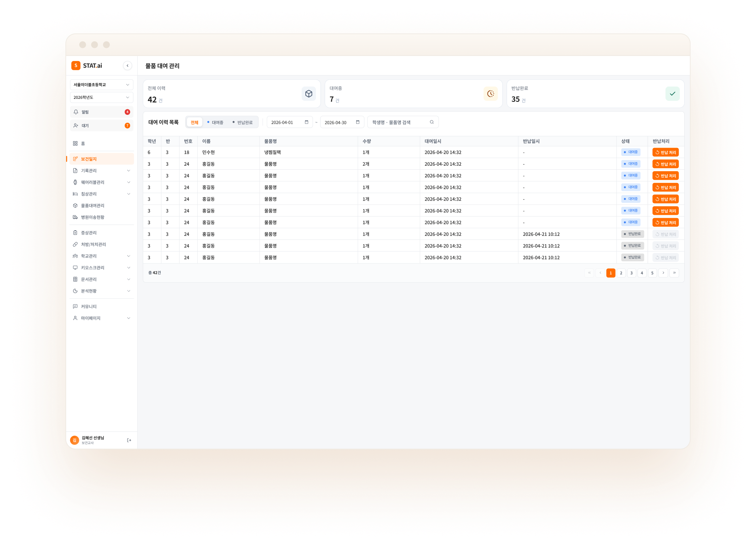Select the 반납완료 filter tab
This screenshot has width=756, height=547.
tap(242, 122)
